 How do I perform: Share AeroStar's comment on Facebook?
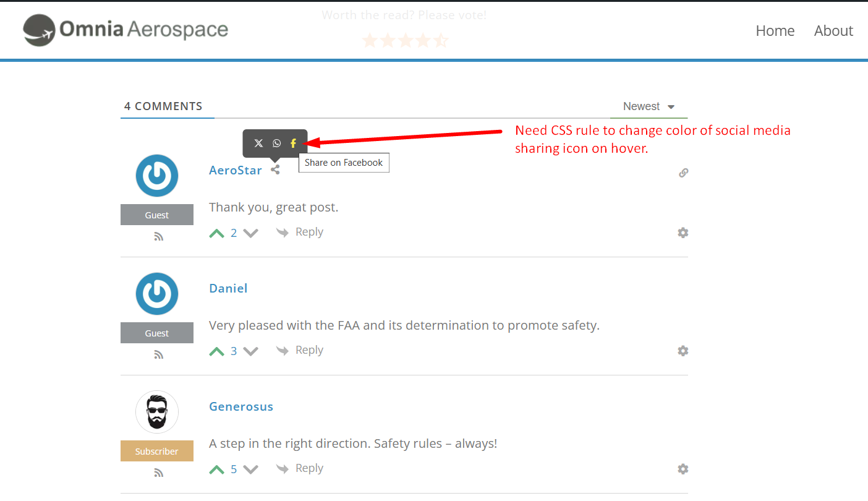294,143
